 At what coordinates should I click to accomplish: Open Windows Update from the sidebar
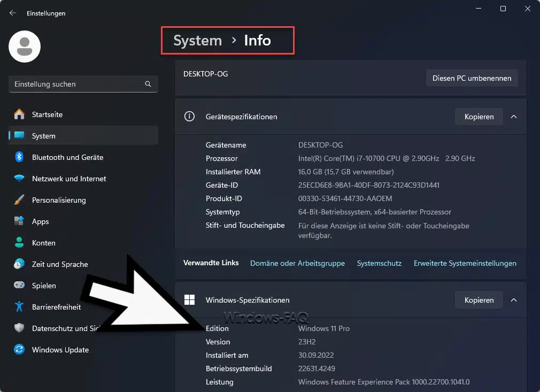18,349
